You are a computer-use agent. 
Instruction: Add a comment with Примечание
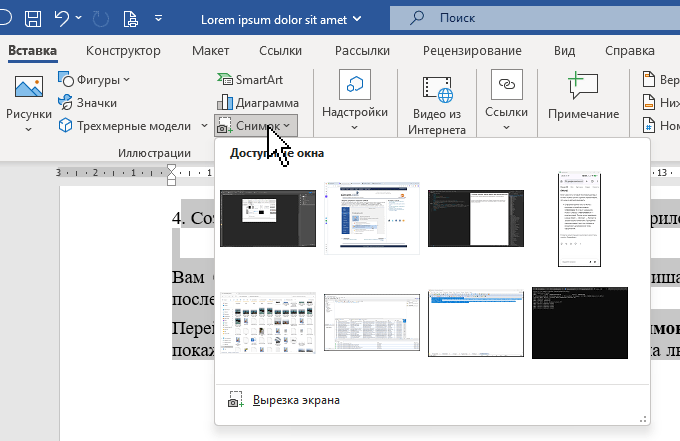[583, 96]
